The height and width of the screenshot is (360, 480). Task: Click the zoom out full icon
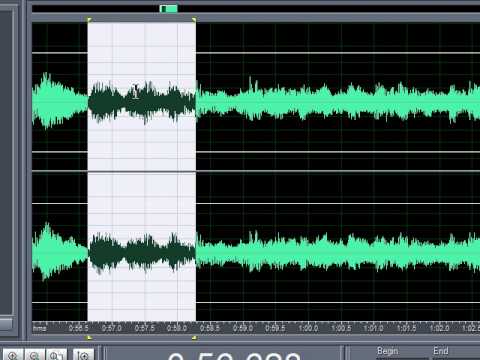tap(57, 355)
